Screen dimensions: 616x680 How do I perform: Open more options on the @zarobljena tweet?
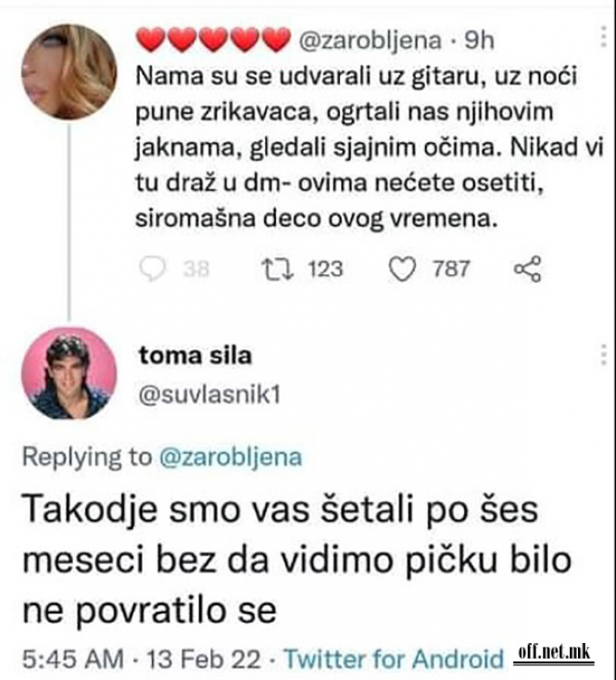coord(603,38)
